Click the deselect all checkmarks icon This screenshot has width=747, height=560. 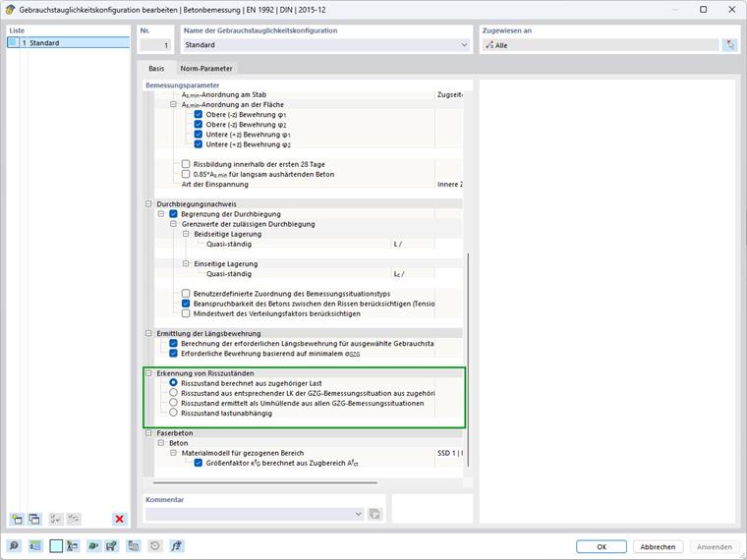click(74, 519)
